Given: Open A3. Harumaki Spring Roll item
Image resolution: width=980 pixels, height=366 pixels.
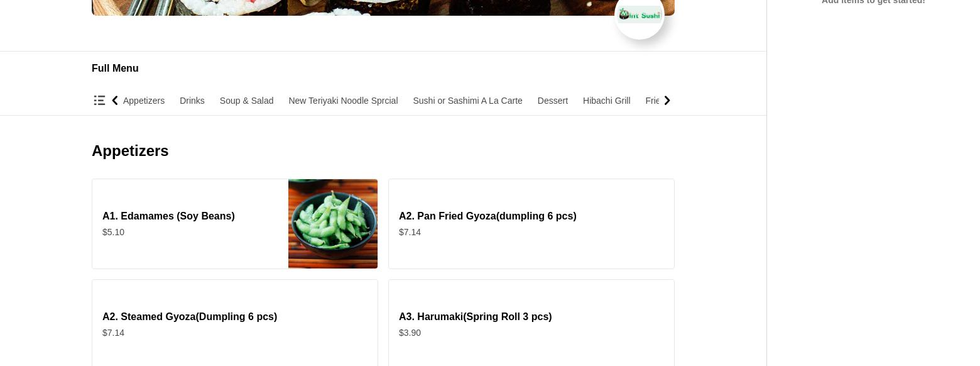Looking at the screenshot, I should click(x=531, y=323).
